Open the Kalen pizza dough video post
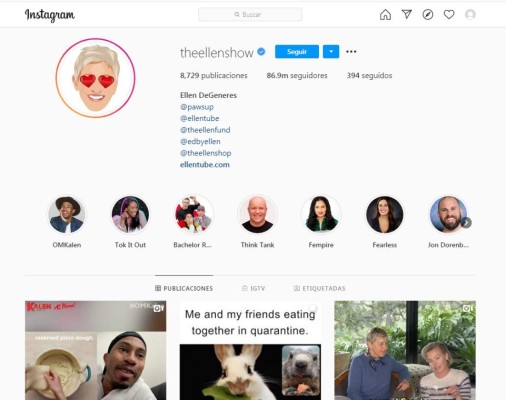The image size is (506, 400). [x=95, y=350]
